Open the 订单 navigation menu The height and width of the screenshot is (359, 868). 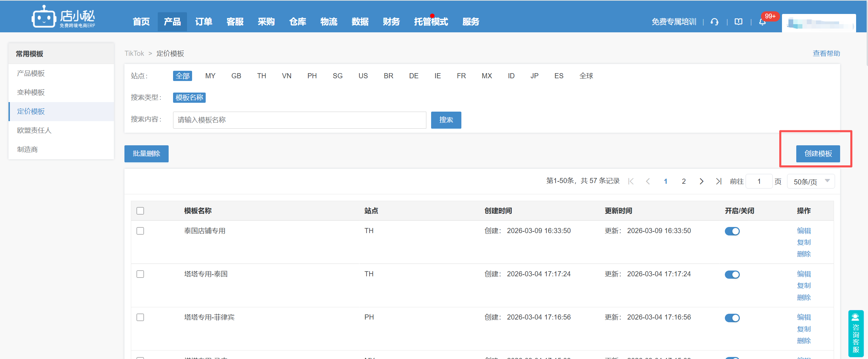[204, 22]
